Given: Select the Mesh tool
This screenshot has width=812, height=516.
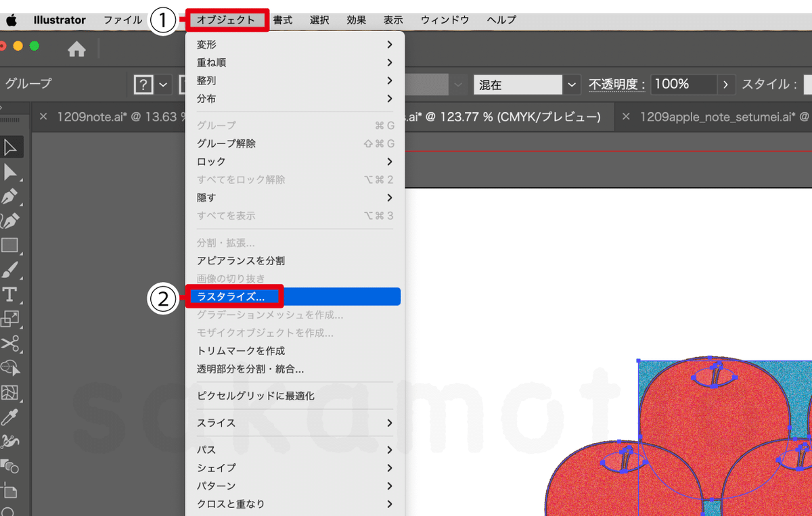Looking at the screenshot, I should pyautogui.click(x=10, y=393).
